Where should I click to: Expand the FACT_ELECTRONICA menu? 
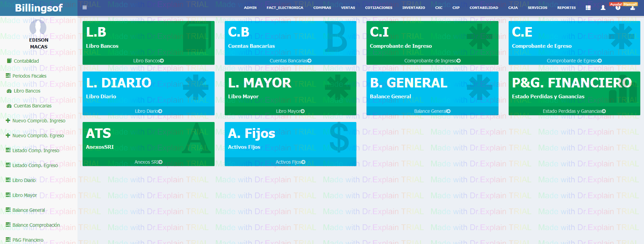click(x=285, y=7)
